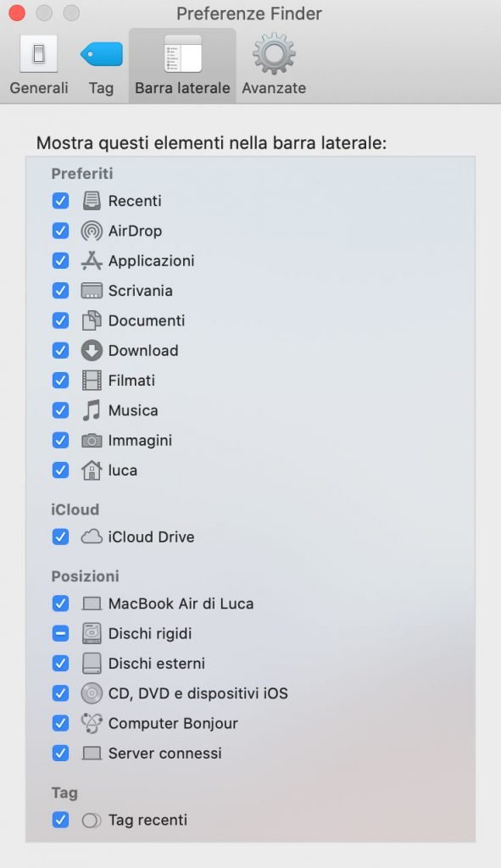Screen dimensions: 501x868
Task: Click the Download arrow icon
Action: (92, 350)
